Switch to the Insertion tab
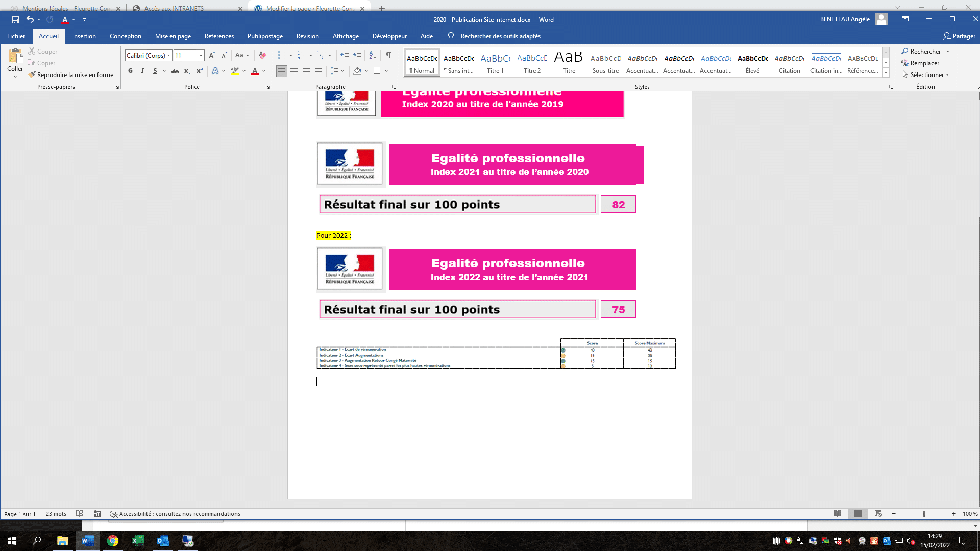Viewport: 980px width, 551px height. [84, 36]
